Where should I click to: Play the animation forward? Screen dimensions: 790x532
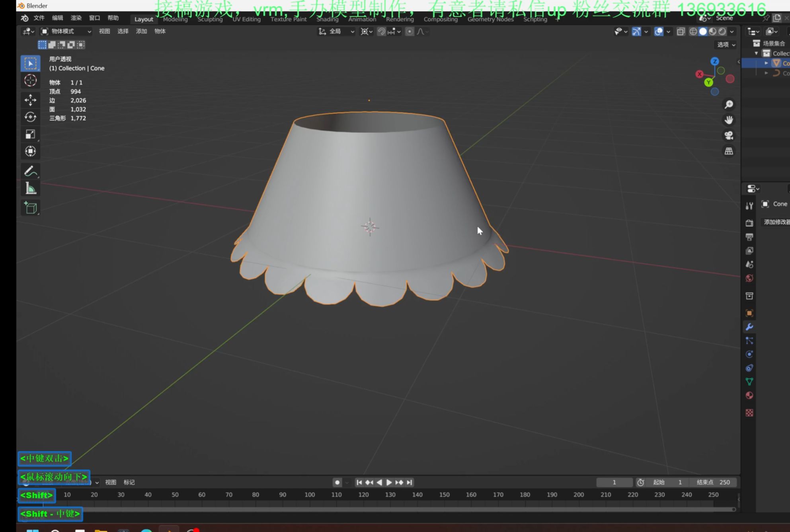[389, 482]
